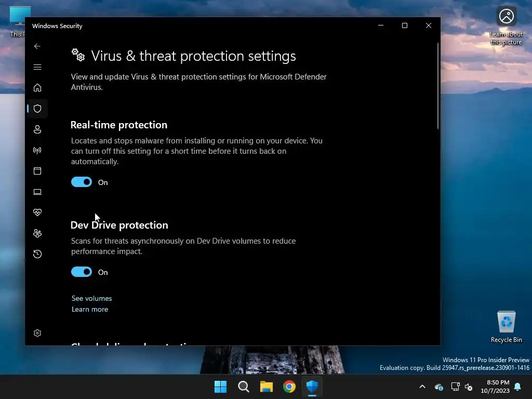Open Settings gear in Windows Security sidebar
Screen dimensions: 532x399
point(37,333)
